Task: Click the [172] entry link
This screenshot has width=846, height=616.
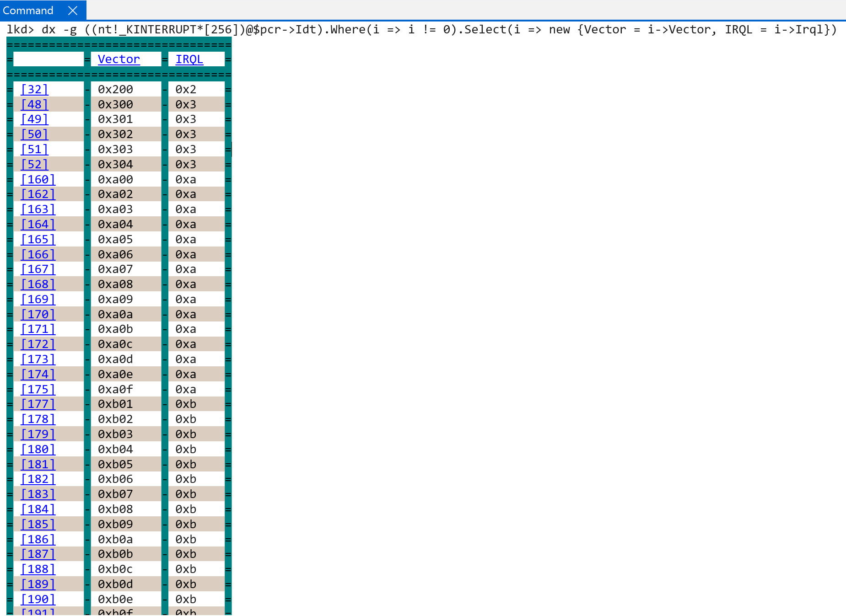Action: [38, 344]
